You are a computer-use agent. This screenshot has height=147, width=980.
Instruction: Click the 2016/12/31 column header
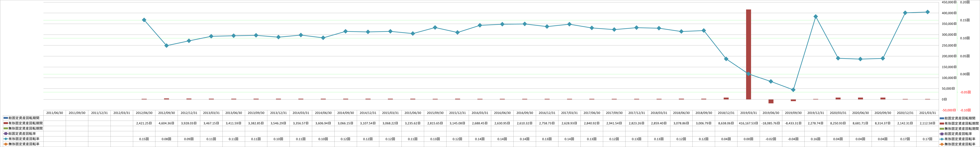pos(547,113)
